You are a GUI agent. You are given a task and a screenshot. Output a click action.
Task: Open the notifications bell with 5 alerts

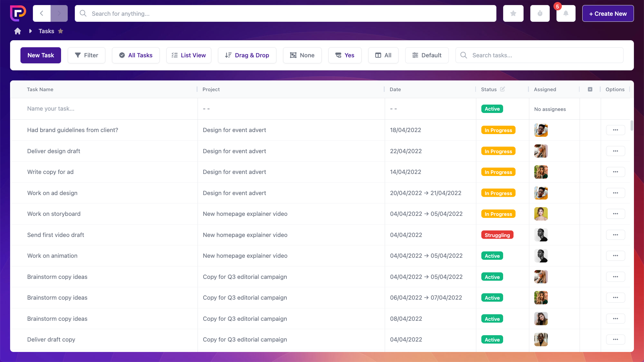pos(566,13)
